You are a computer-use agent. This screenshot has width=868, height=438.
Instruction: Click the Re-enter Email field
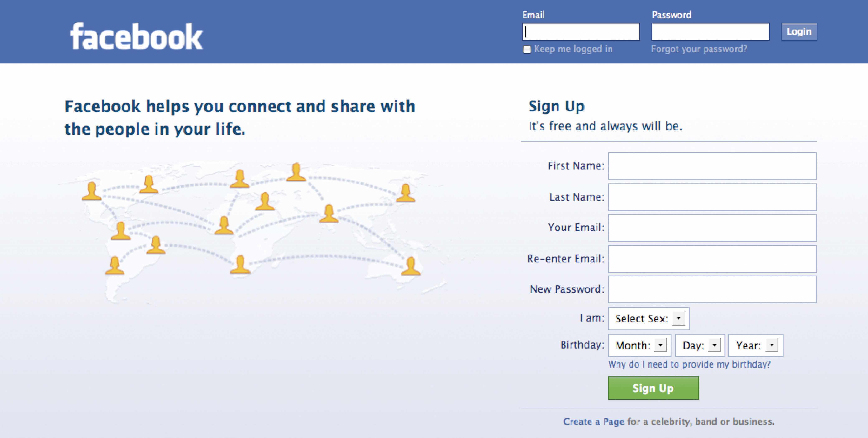tap(712, 259)
